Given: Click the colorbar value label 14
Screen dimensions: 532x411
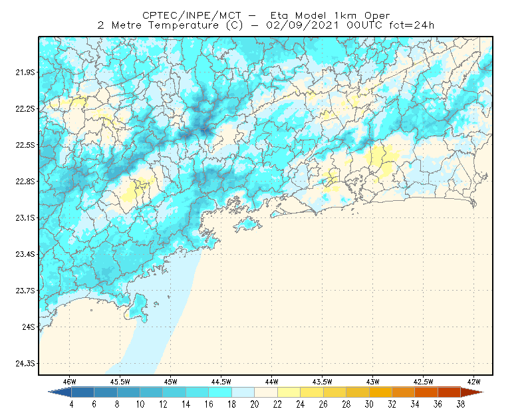Looking at the screenshot, I should [186, 404].
